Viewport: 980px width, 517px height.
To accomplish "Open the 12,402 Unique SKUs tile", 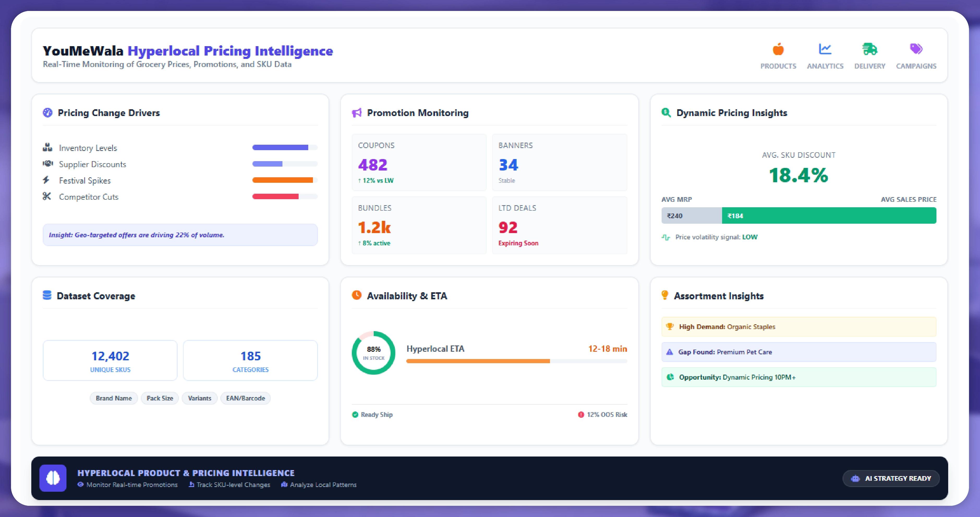I will click(110, 360).
